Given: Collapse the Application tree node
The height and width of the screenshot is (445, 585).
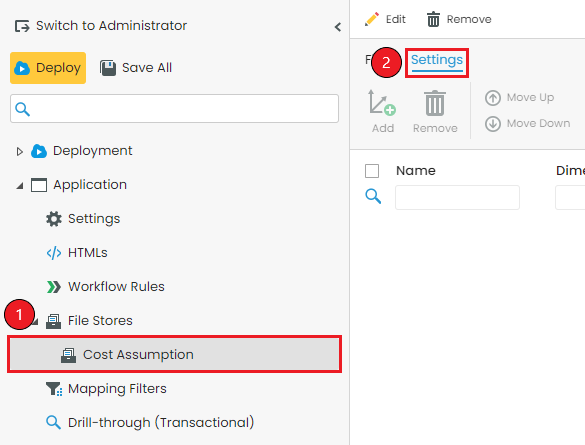Looking at the screenshot, I should (x=19, y=185).
